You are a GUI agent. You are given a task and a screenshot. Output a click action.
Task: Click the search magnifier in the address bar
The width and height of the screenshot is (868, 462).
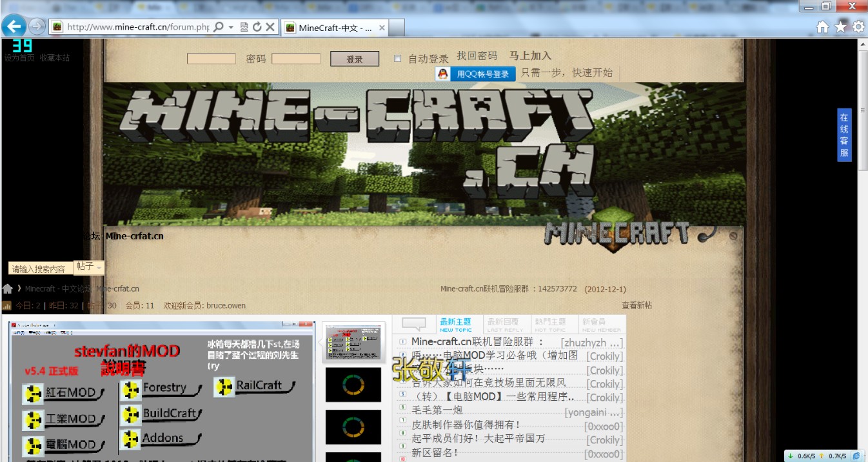pos(219,27)
